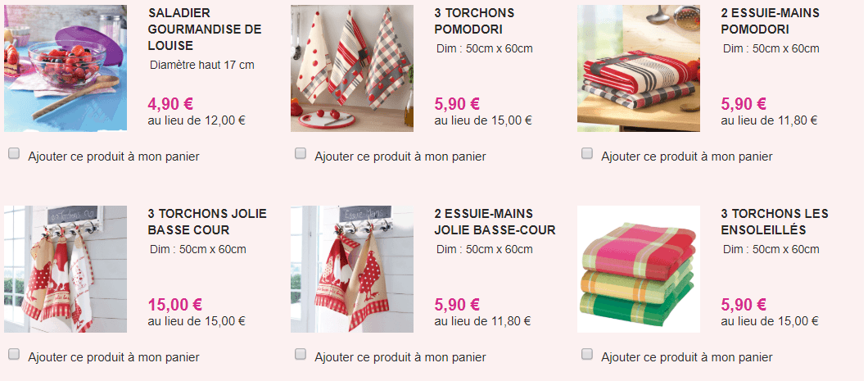
Task: Click the 3 Torchons Jolie Basse Cour title
Action: [207, 221]
